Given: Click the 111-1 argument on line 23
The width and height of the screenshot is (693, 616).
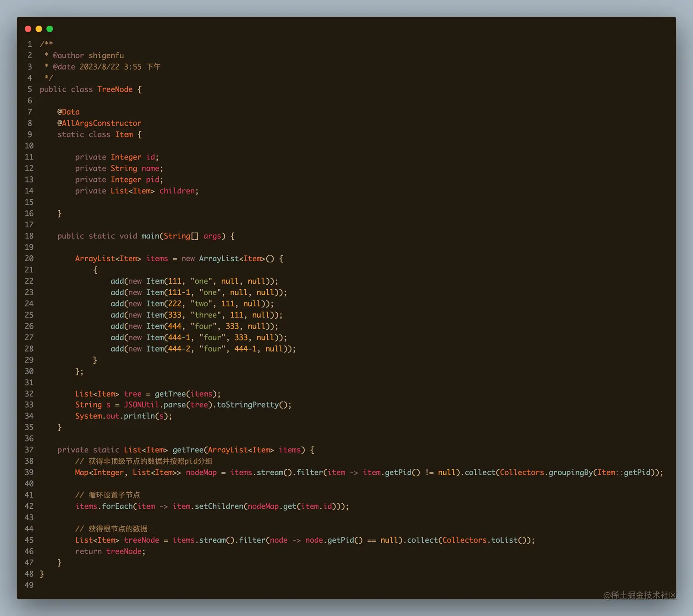Looking at the screenshot, I should click(x=179, y=292).
